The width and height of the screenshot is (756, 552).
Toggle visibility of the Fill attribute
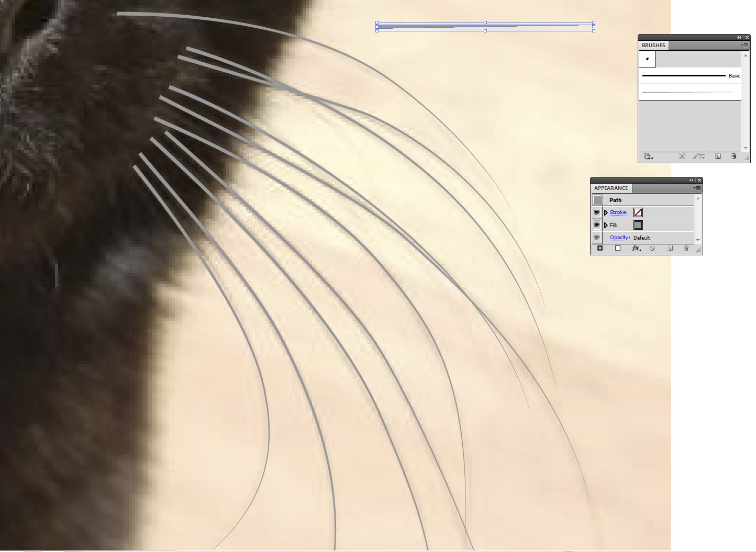coord(597,225)
